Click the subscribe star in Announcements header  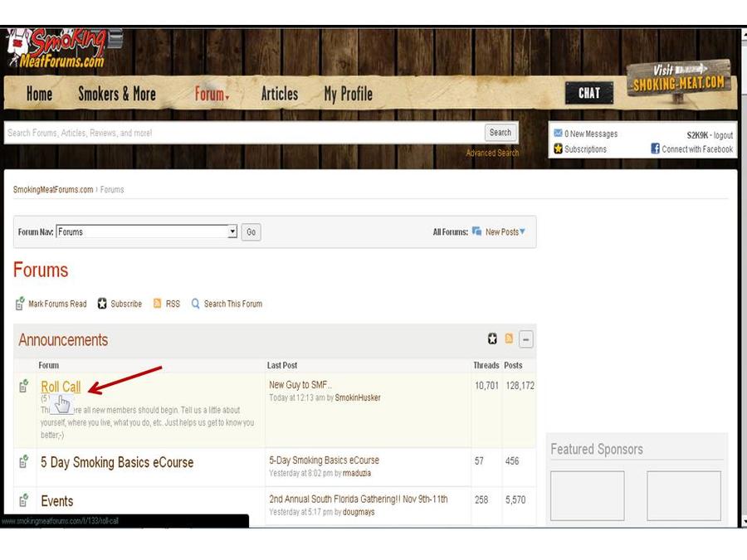492,338
